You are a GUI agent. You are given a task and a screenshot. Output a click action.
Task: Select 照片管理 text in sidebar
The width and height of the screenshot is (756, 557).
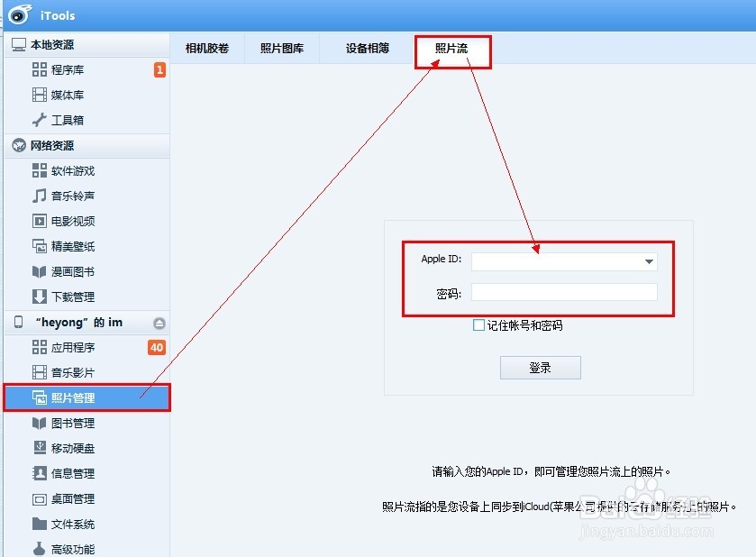pyautogui.click(x=73, y=397)
